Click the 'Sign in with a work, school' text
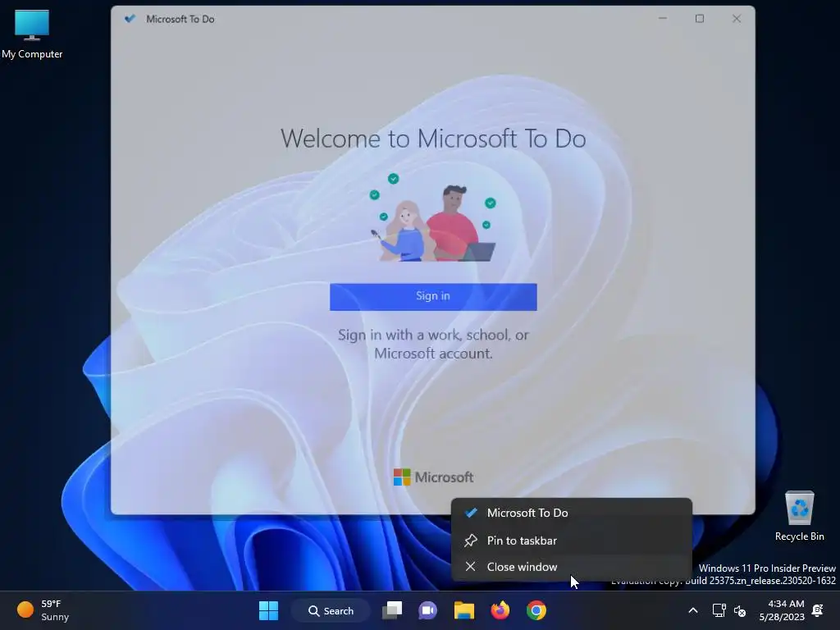840x630 pixels. (x=433, y=344)
